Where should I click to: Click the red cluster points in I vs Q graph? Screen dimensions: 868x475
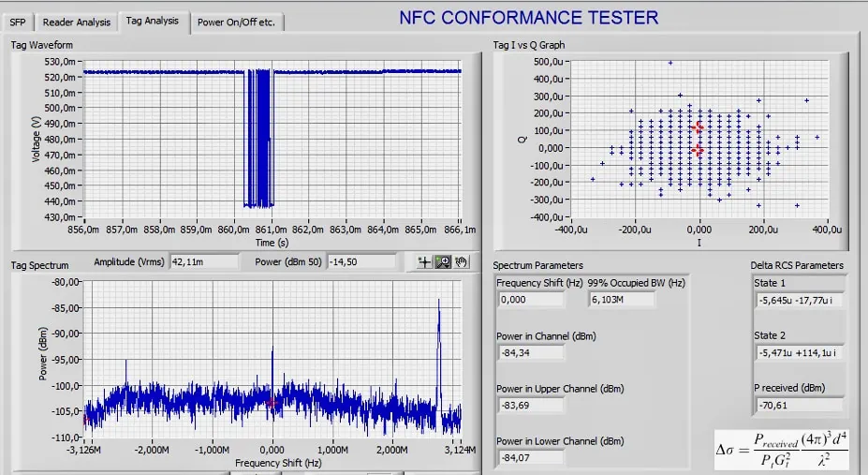tap(698, 139)
